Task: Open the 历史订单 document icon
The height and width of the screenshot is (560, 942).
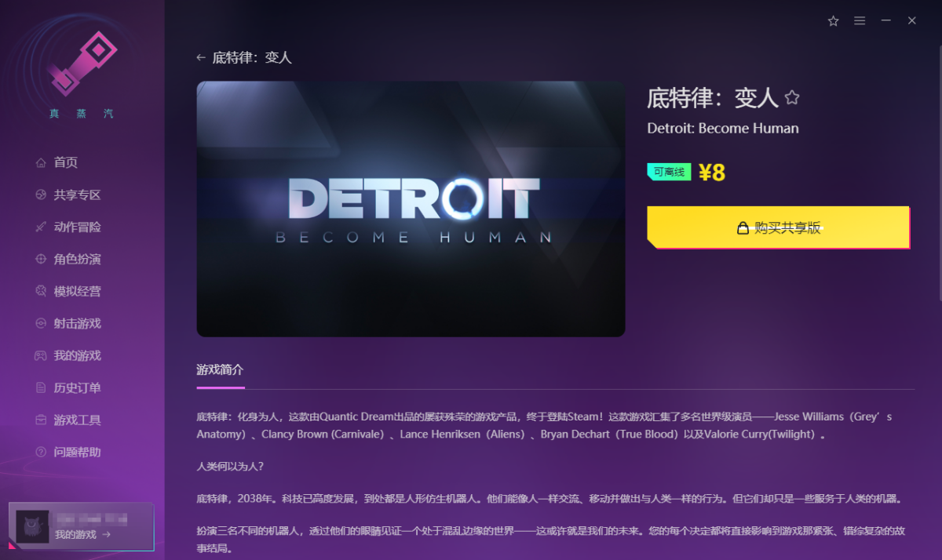Action: pyautogui.click(x=41, y=388)
